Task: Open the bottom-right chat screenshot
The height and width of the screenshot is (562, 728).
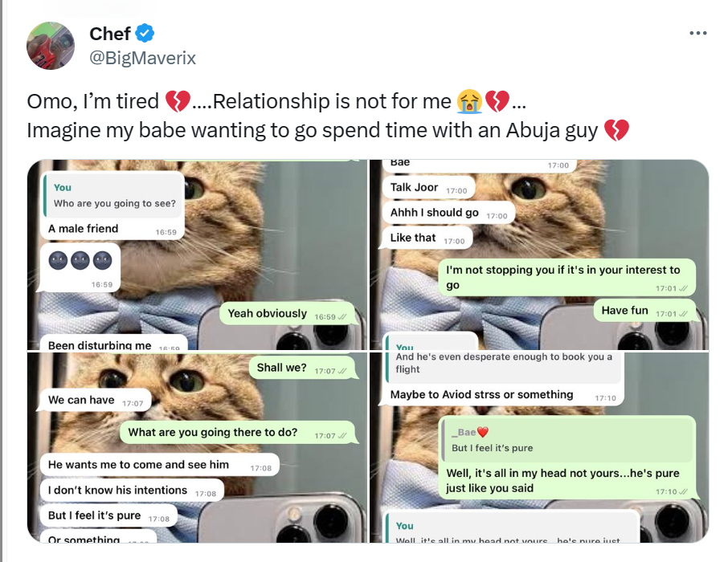Action: point(538,448)
